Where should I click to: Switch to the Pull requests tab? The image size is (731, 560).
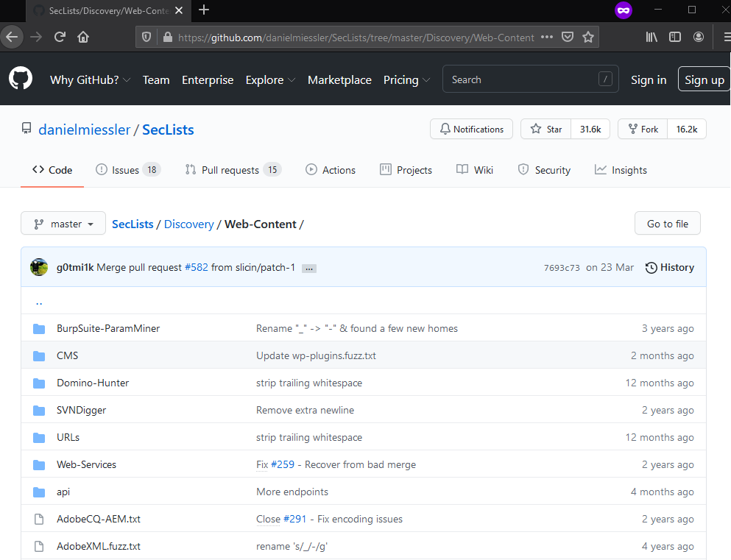pyautogui.click(x=233, y=170)
